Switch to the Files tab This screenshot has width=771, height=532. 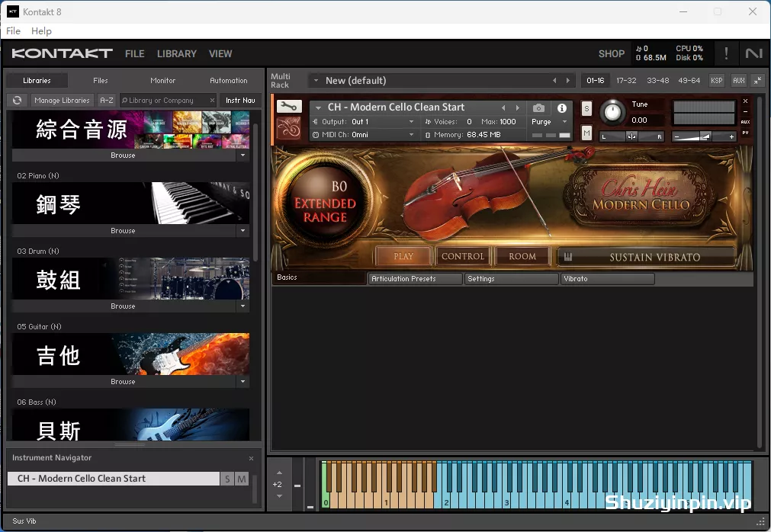click(101, 80)
